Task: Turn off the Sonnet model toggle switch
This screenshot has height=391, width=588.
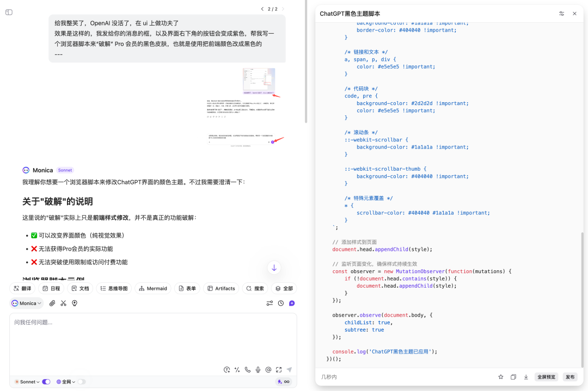Action: [46, 382]
